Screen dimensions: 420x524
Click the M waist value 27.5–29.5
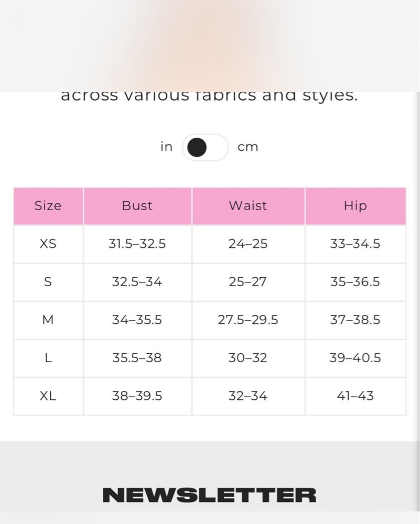coord(248,320)
